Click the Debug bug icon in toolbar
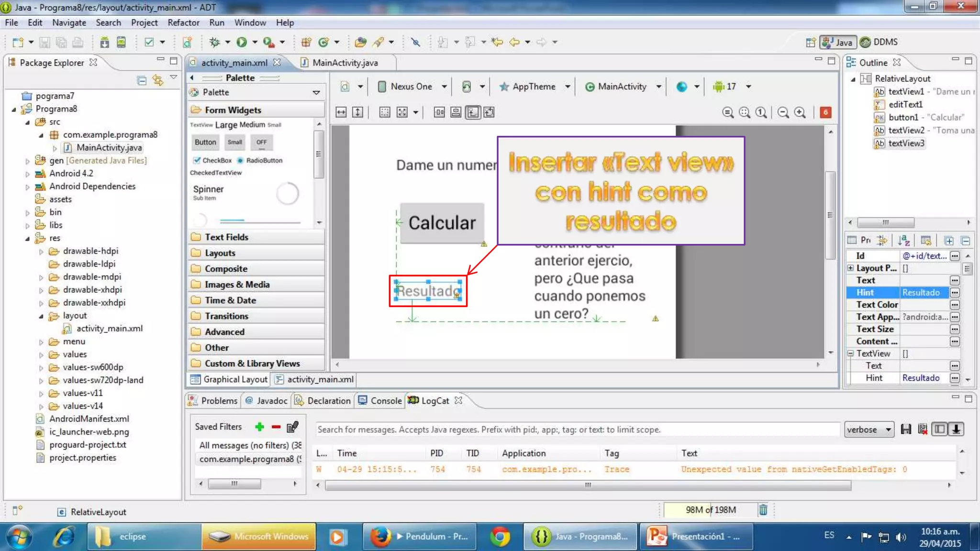Image resolution: width=980 pixels, height=551 pixels. click(x=214, y=42)
